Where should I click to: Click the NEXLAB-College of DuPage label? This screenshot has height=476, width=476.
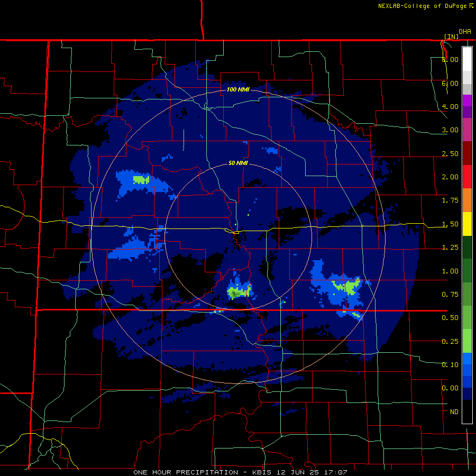point(422,6)
